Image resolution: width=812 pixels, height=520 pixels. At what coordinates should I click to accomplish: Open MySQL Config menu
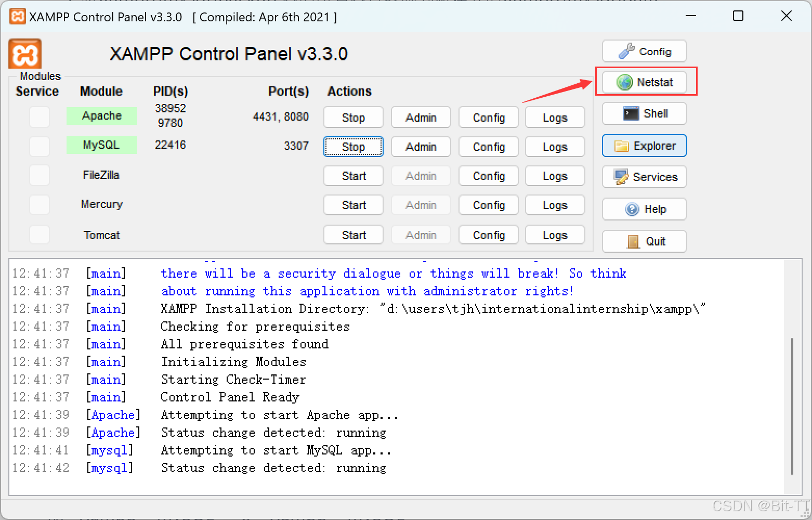tap(489, 147)
